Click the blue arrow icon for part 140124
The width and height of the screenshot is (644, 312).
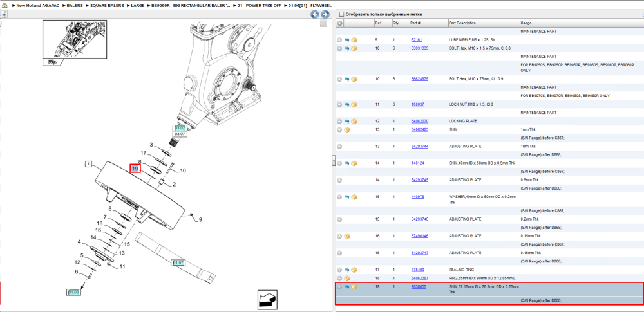(347, 163)
